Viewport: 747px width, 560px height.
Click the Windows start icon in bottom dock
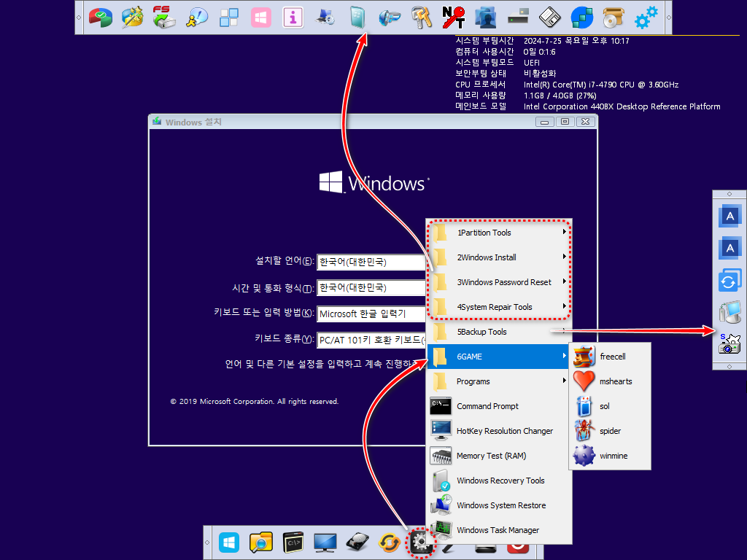point(229,542)
